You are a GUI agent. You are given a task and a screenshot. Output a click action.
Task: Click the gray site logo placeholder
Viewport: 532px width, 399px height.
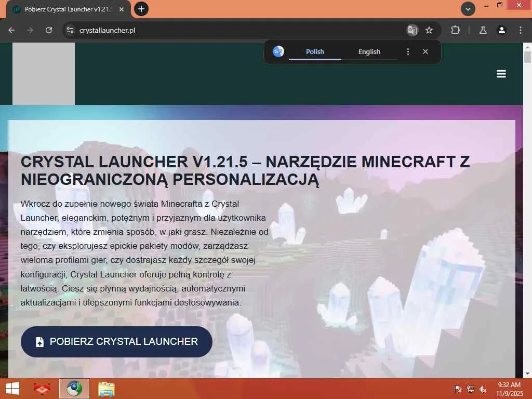pyautogui.click(x=44, y=74)
